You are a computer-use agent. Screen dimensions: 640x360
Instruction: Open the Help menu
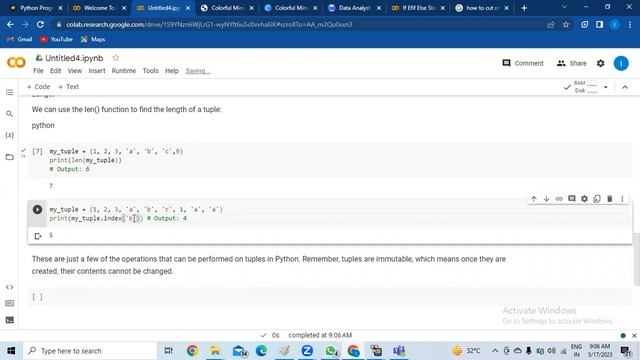click(172, 71)
